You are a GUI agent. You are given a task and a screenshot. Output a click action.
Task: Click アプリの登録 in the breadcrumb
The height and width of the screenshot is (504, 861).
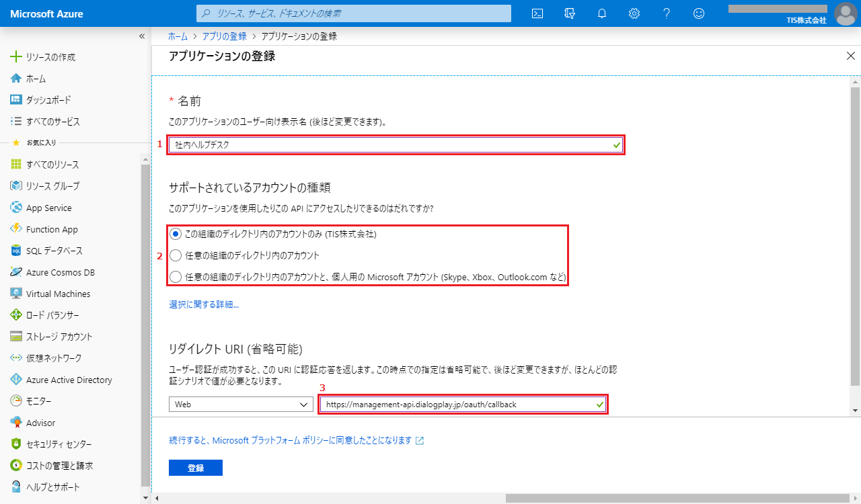(x=225, y=36)
